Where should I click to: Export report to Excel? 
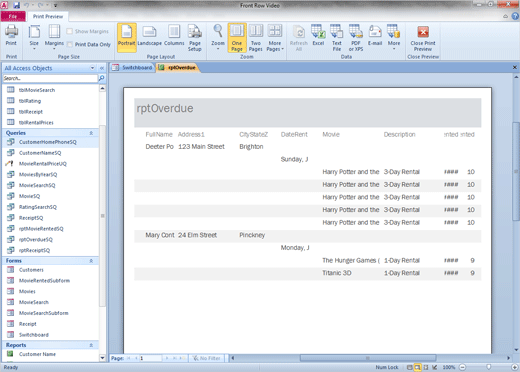[x=318, y=35]
